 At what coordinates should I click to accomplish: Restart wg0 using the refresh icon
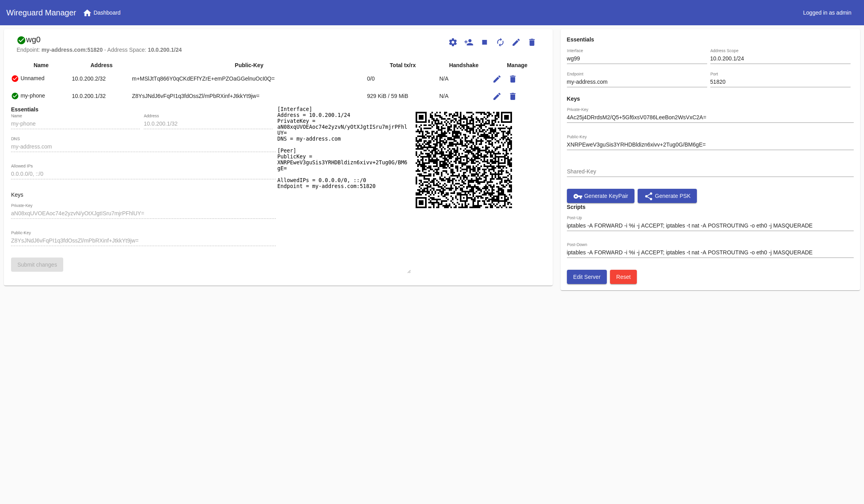click(500, 42)
